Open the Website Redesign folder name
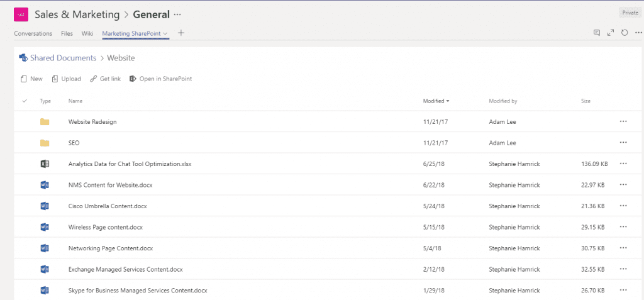 point(92,121)
